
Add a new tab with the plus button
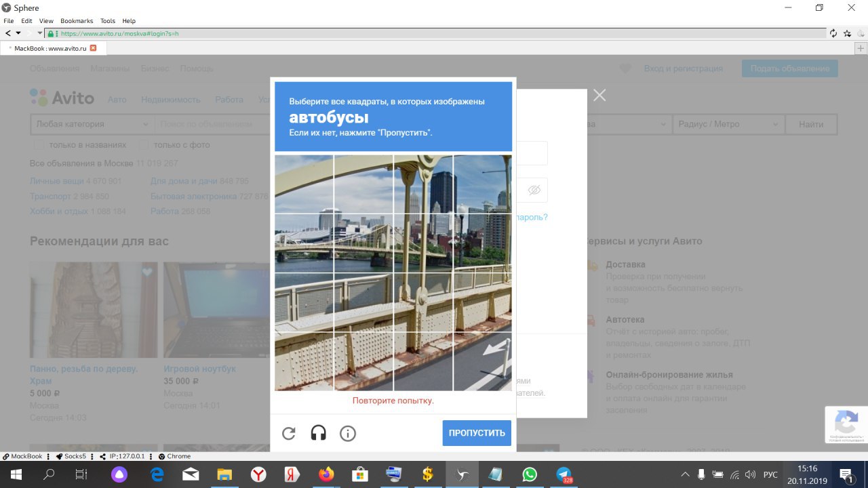(x=861, y=48)
